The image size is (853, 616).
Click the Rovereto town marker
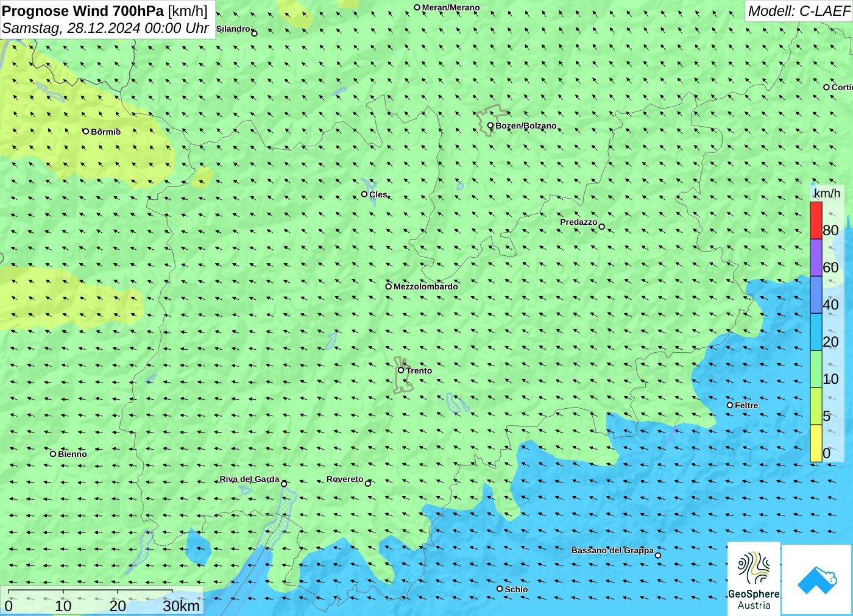pos(368,483)
